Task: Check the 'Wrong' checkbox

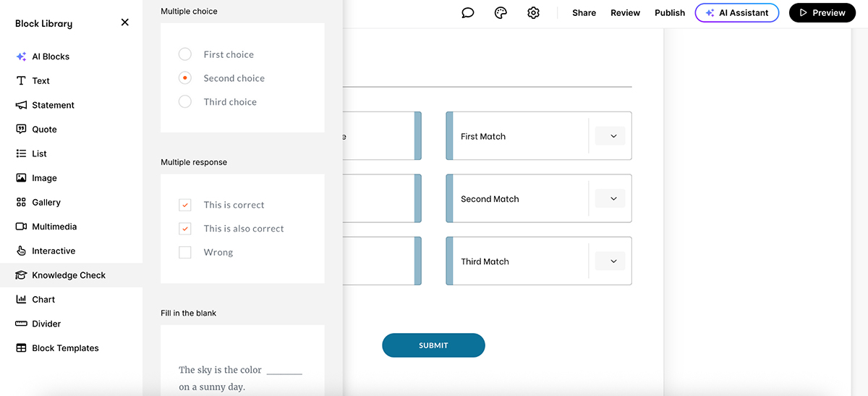Action: click(x=185, y=253)
